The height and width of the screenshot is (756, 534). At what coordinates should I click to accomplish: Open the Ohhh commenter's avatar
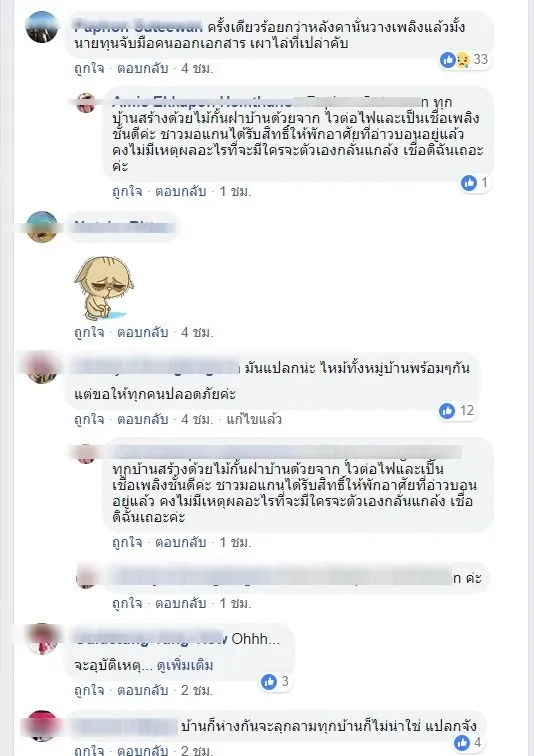click(42, 639)
